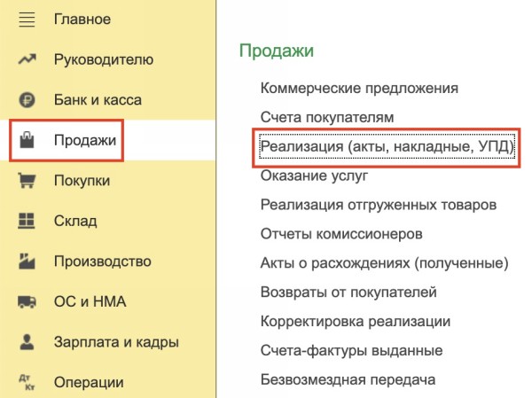The width and height of the screenshot is (532, 398).
Task: Open Коммерческие предложения list
Action: click(359, 88)
